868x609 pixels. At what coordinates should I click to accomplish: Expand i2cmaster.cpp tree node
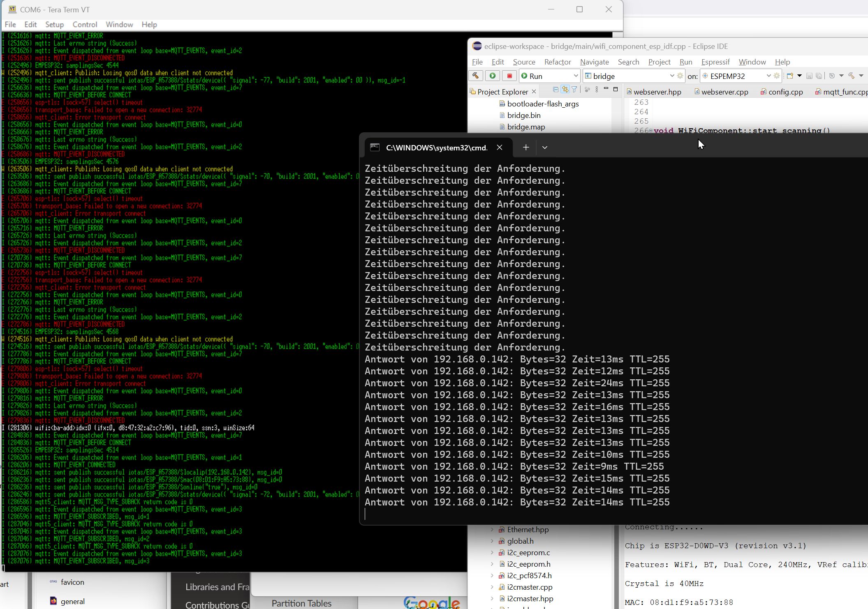[x=492, y=587]
